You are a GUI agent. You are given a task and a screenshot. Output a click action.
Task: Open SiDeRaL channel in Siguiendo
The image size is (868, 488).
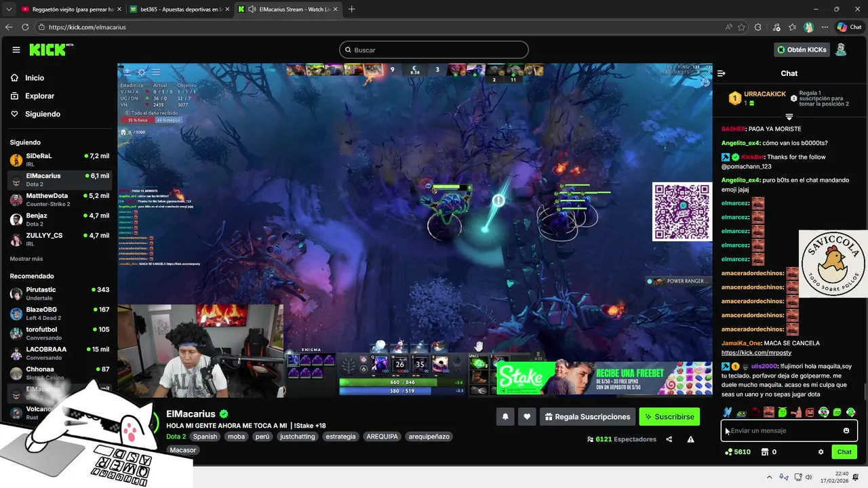(58, 160)
